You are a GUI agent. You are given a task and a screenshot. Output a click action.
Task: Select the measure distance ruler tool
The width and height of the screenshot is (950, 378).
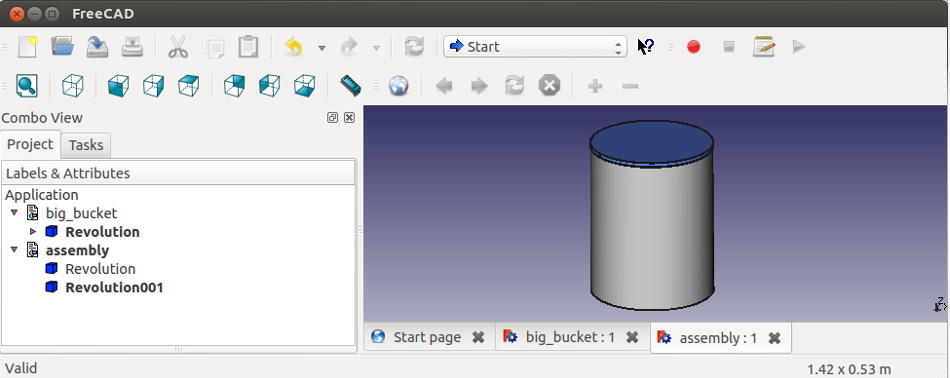[x=350, y=86]
